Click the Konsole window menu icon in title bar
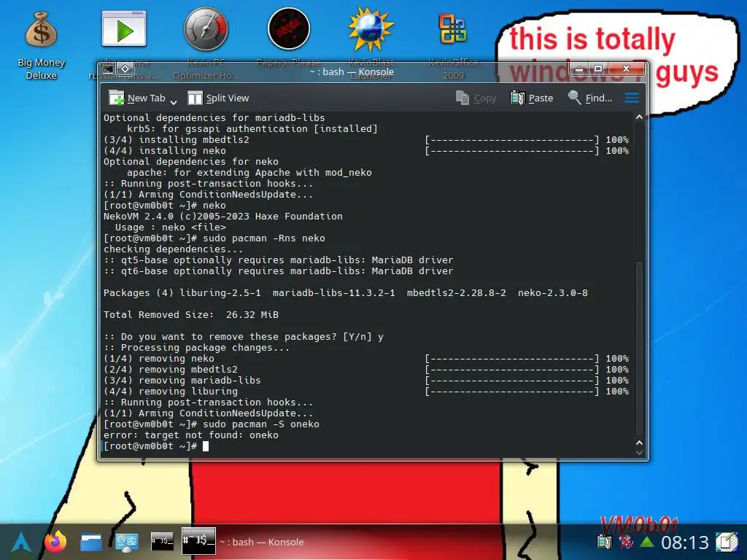This screenshot has height=560, width=747. pyautogui.click(x=108, y=69)
